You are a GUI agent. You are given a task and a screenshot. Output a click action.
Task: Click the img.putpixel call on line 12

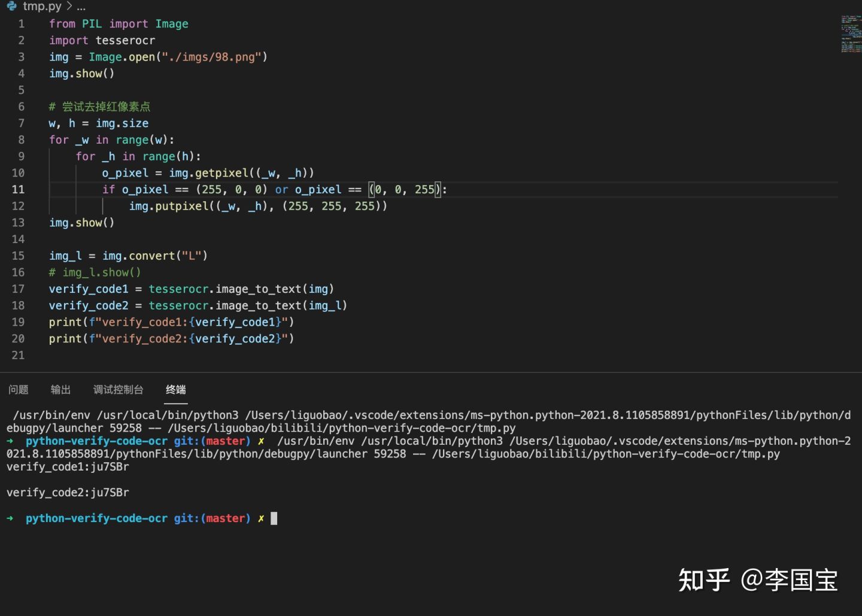click(x=258, y=206)
